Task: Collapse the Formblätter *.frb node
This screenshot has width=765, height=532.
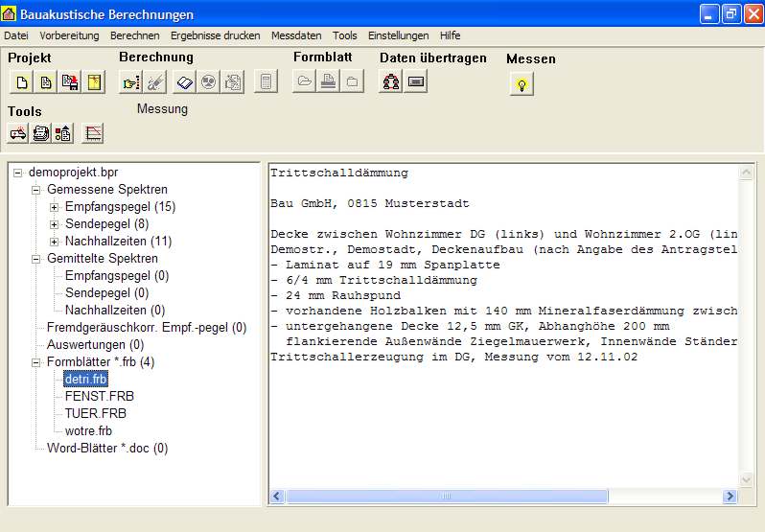Action: click(36, 362)
